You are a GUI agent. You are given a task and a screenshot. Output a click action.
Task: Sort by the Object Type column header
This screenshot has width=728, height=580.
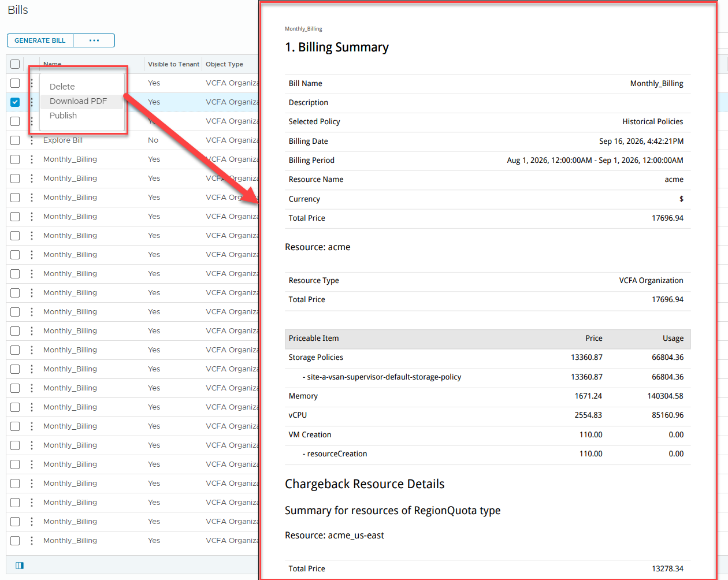coord(224,64)
